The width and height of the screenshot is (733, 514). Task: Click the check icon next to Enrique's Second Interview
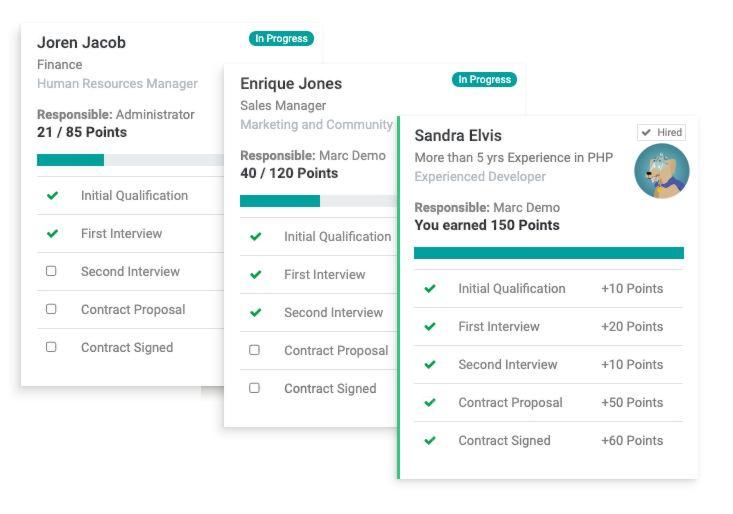tap(255, 313)
